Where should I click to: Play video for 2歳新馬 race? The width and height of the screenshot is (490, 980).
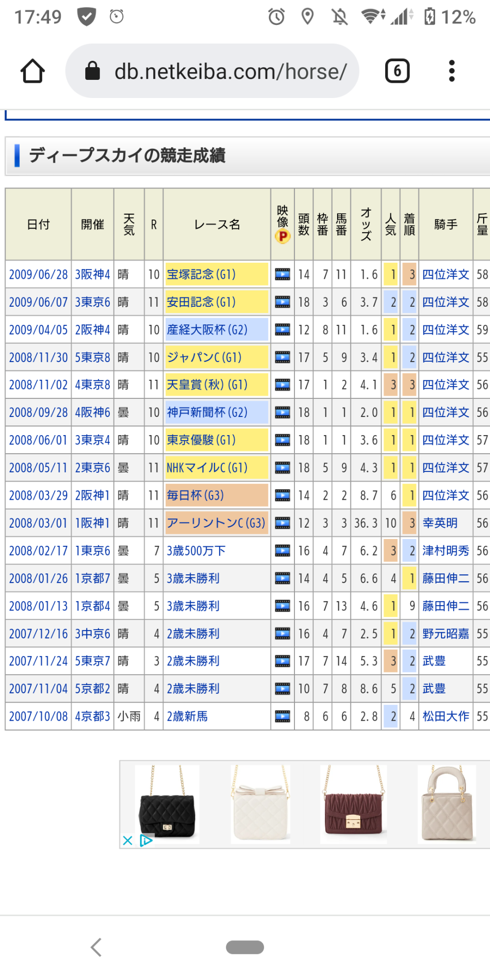pos(283,716)
